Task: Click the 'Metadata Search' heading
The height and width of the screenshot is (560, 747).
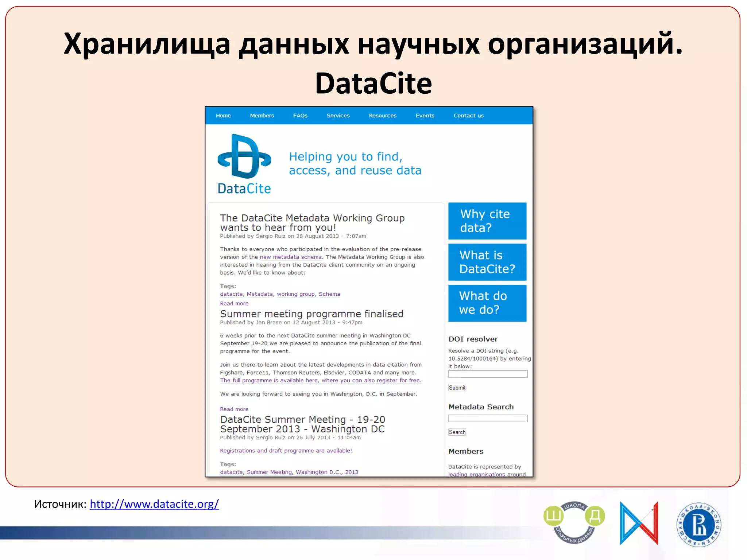Action: [x=481, y=407]
